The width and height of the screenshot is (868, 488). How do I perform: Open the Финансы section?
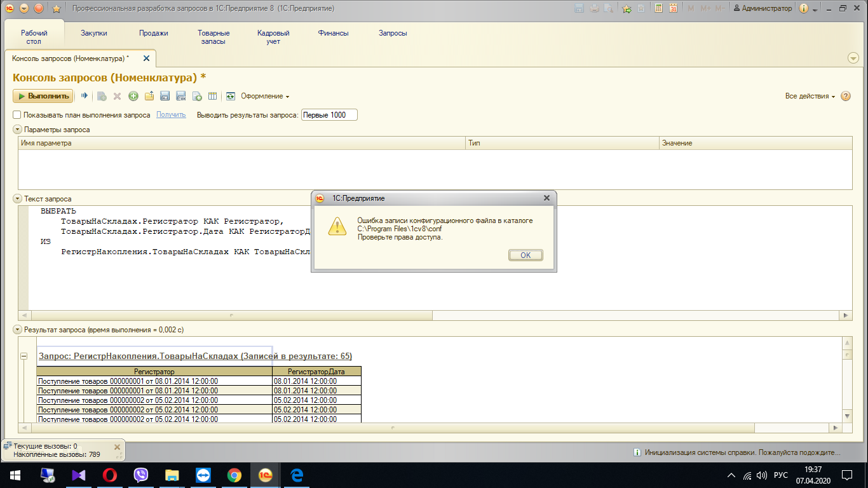click(333, 33)
